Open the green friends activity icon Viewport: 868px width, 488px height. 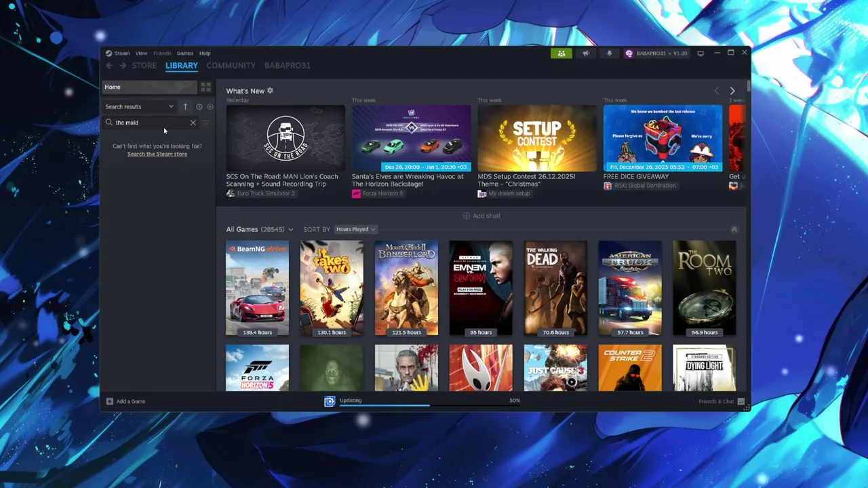point(561,54)
